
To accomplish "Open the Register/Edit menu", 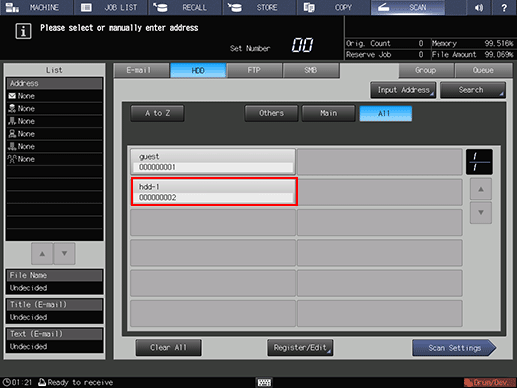I will point(300,348).
